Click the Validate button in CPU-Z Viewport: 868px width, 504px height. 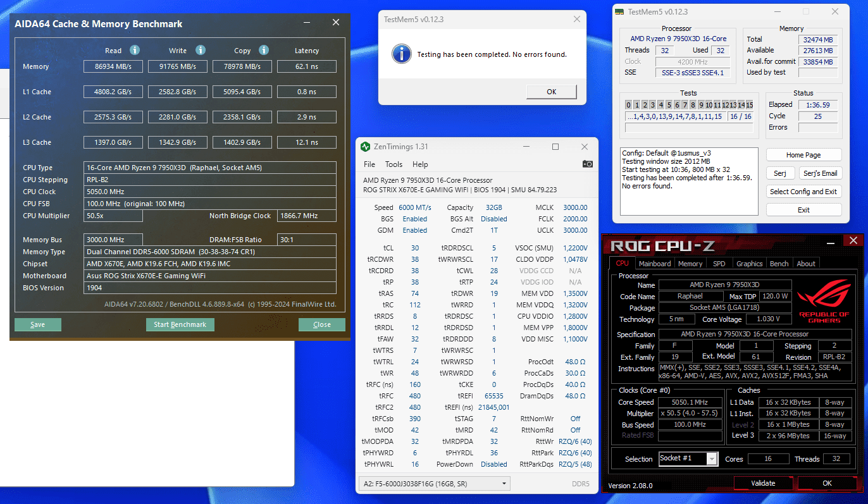763,483
